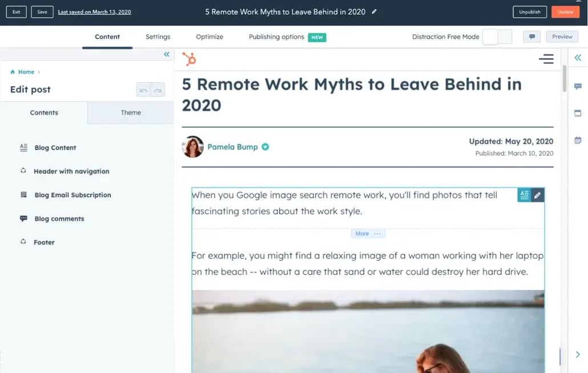Collapse the left Edit post panel

166,54
